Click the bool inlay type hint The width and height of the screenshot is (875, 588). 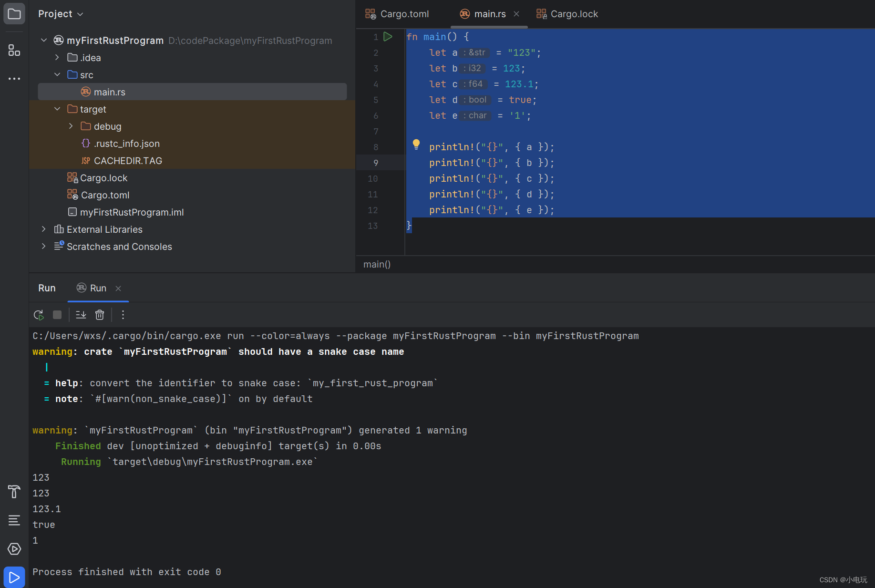pyautogui.click(x=475, y=100)
